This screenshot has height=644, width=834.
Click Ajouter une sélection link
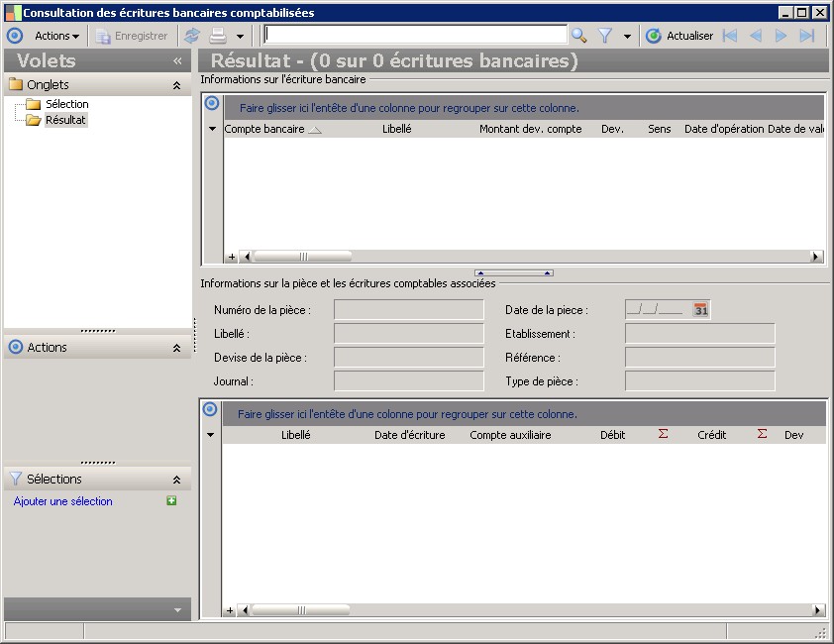[63, 501]
